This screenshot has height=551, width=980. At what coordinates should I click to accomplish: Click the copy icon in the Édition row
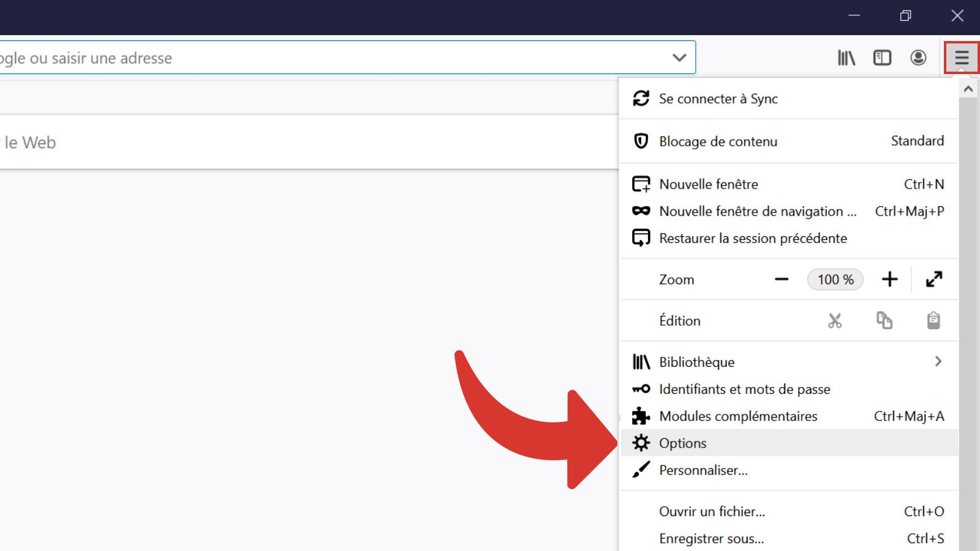click(x=884, y=320)
